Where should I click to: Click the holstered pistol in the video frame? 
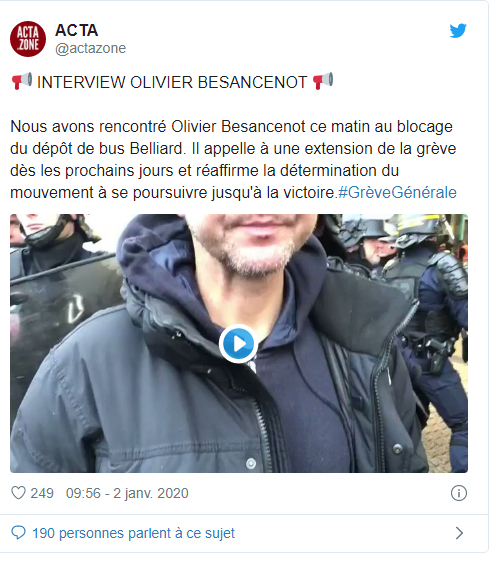(x=438, y=355)
